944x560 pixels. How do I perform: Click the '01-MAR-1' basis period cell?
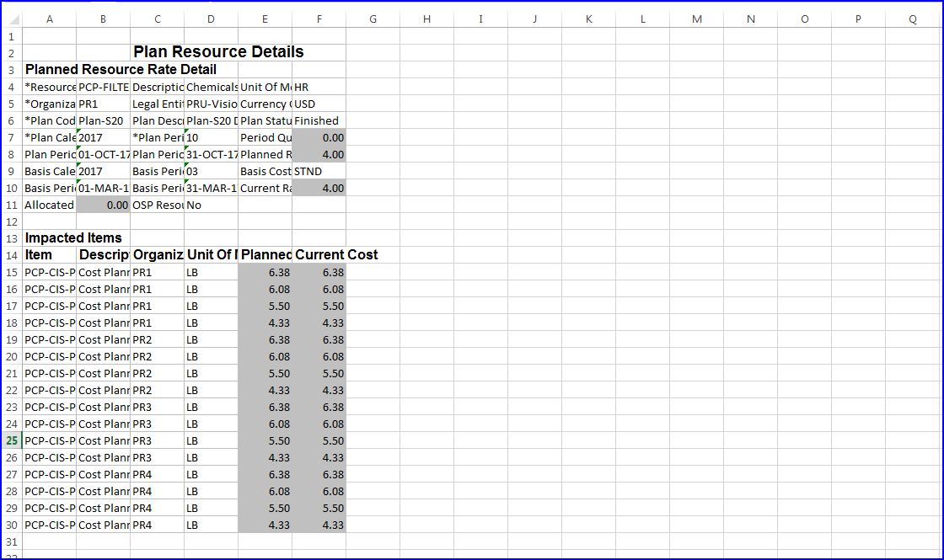pyautogui.click(x=104, y=188)
